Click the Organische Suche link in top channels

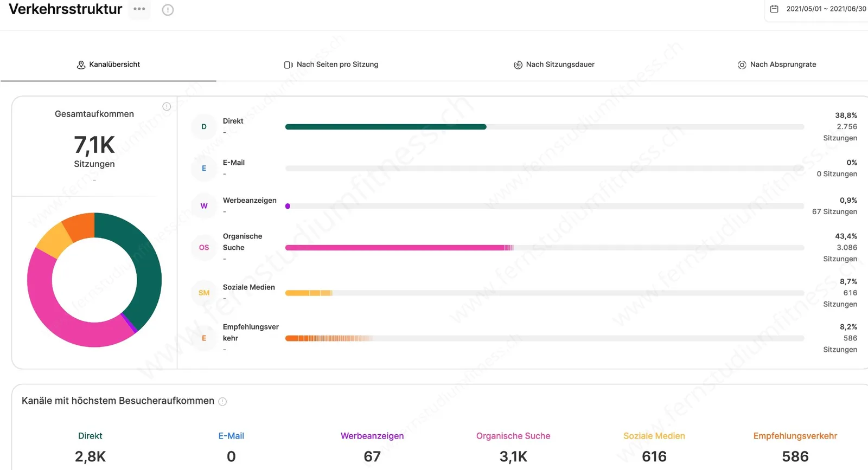coord(513,436)
